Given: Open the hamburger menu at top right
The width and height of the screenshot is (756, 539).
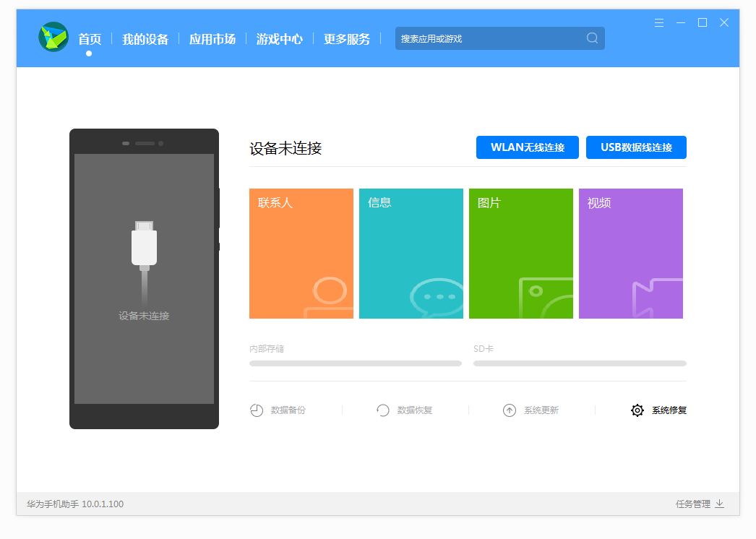Looking at the screenshot, I should (658, 22).
